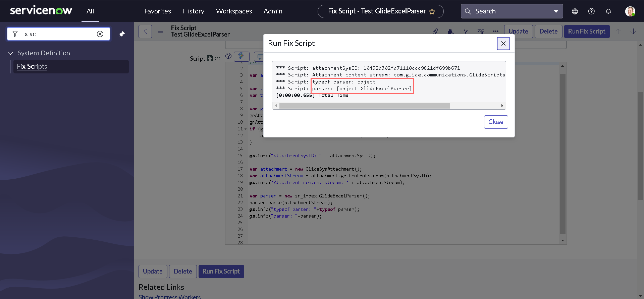
Task: Click the 'parser: [object GlideExcelParser]' output line
Action: [362, 88]
